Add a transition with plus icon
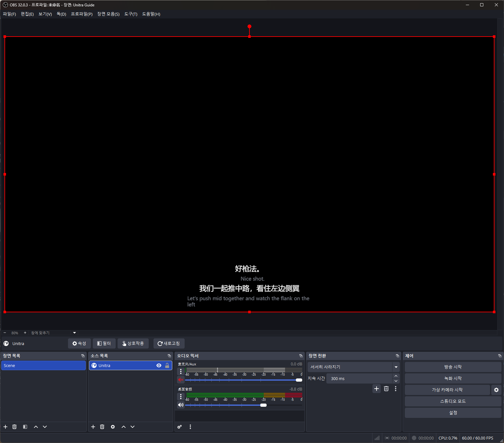This screenshot has height=443, width=504. [x=377, y=389]
